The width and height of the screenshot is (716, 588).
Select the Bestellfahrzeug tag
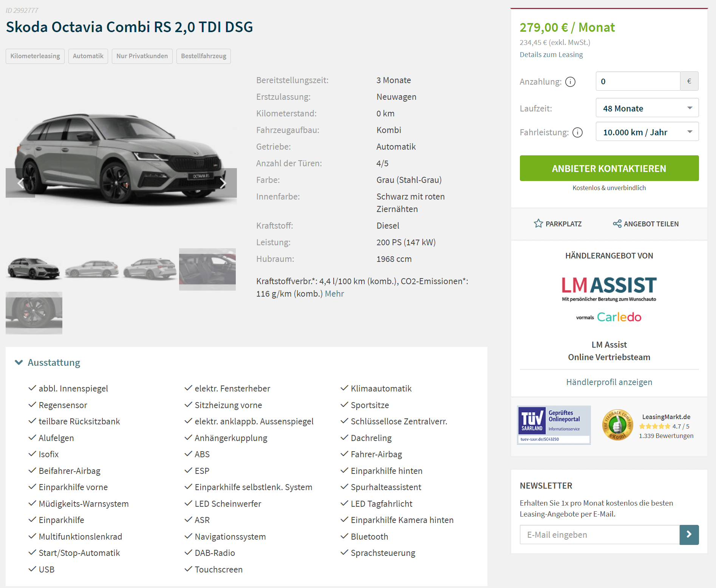[204, 56]
